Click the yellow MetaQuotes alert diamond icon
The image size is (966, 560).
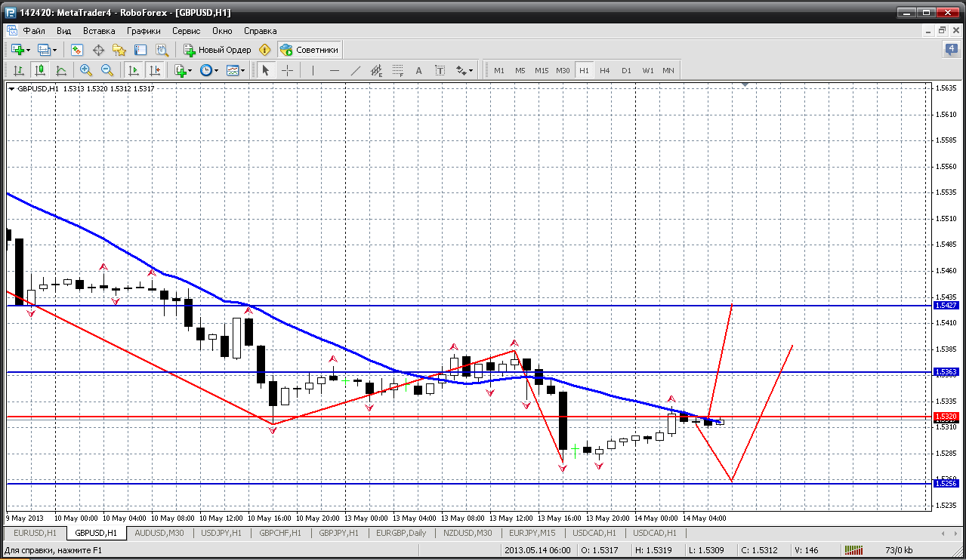point(264,50)
